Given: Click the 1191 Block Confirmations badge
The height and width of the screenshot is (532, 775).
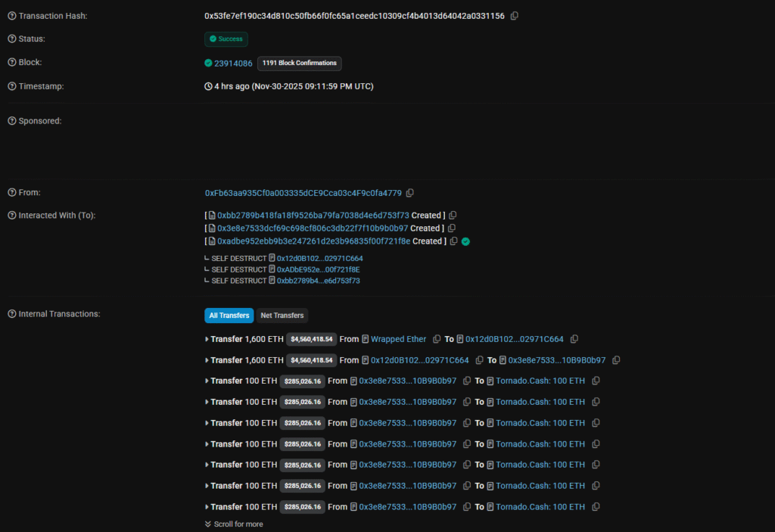Looking at the screenshot, I should (x=299, y=64).
